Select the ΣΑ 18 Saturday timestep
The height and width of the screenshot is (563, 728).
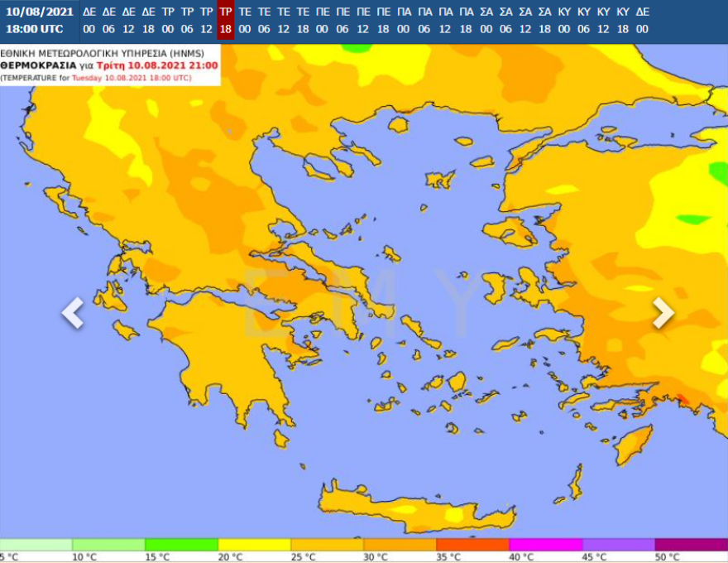coord(545,18)
